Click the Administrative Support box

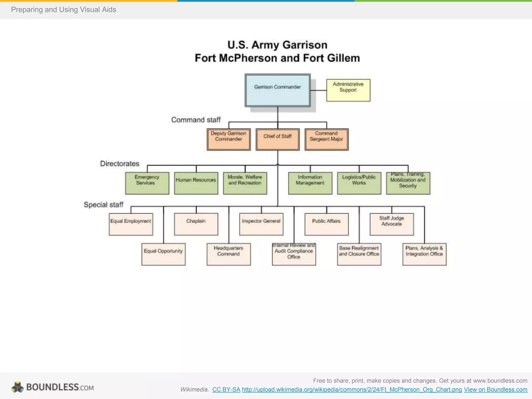348,90
